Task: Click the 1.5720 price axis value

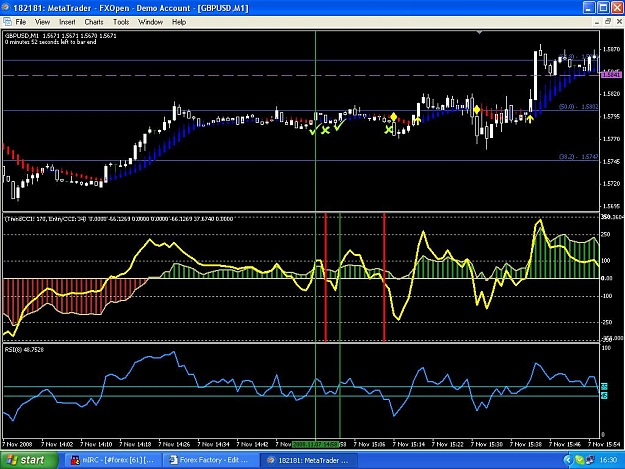Action: point(612,184)
